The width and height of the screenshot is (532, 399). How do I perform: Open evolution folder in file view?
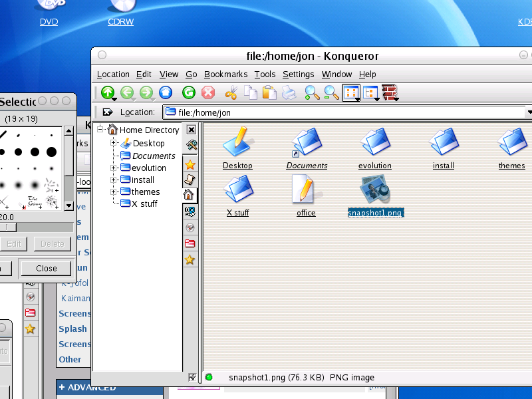pos(375,142)
